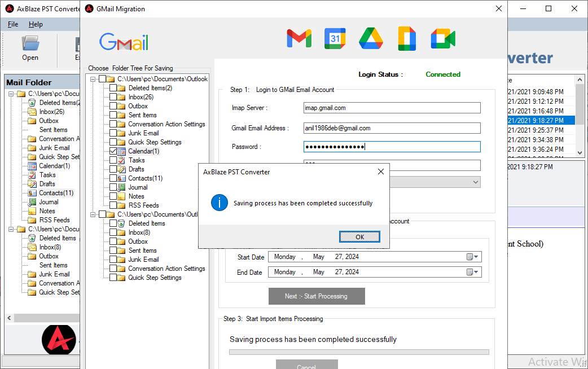The image size is (588, 369).
Task: Select the 9:25:37 PM message row
Action: (541, 130)
